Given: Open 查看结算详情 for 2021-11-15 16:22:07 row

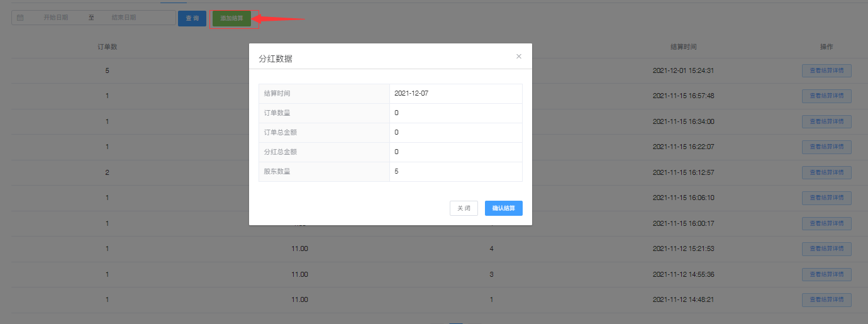Looking at the screenshot, I should (x=826, y=147).
